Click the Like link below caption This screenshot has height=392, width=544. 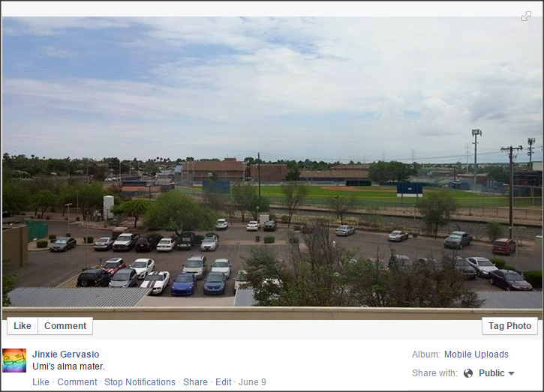(41, 382)
